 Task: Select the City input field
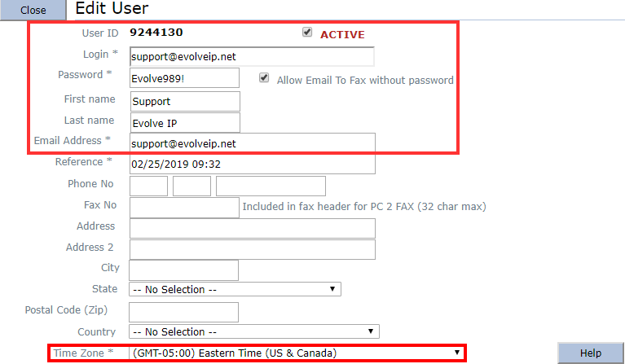pyautogui.click(x=184, y=270)
